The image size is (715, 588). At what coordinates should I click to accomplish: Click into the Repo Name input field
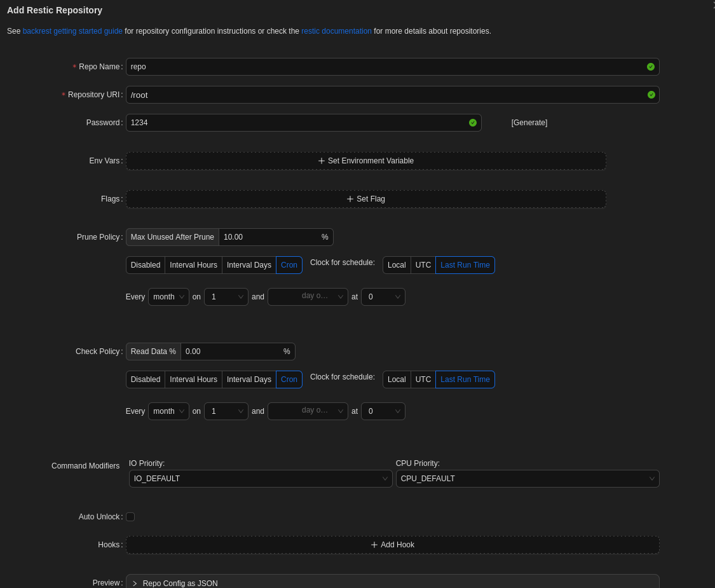click(393, 67)
